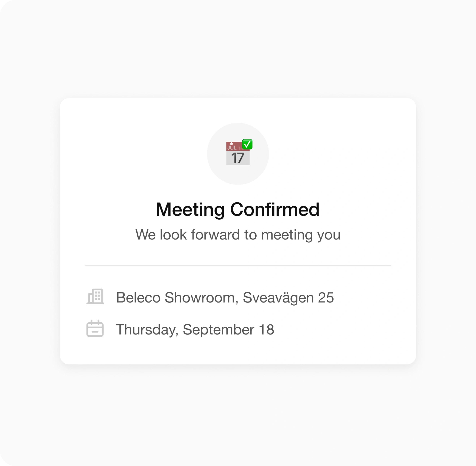Open the Beleco Showroom address text
Image resolution: width=476 pixels, height=466 pixels.
tap(225, 298)
